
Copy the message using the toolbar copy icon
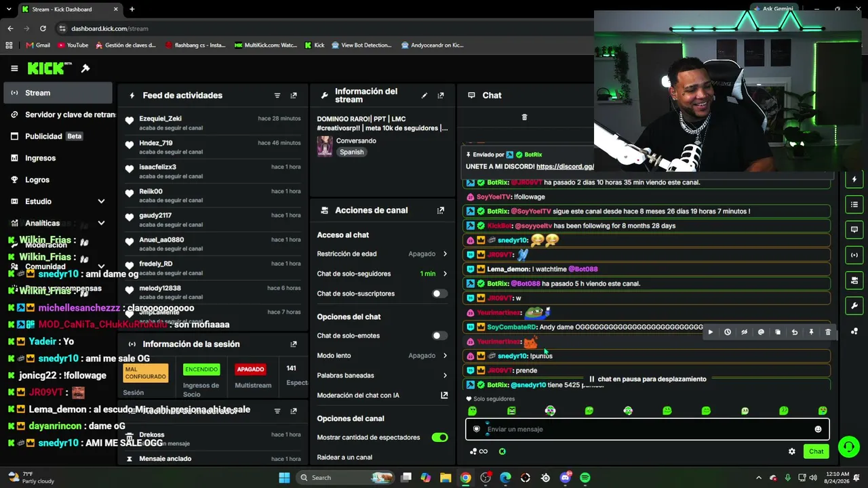(x=778, y=332)
